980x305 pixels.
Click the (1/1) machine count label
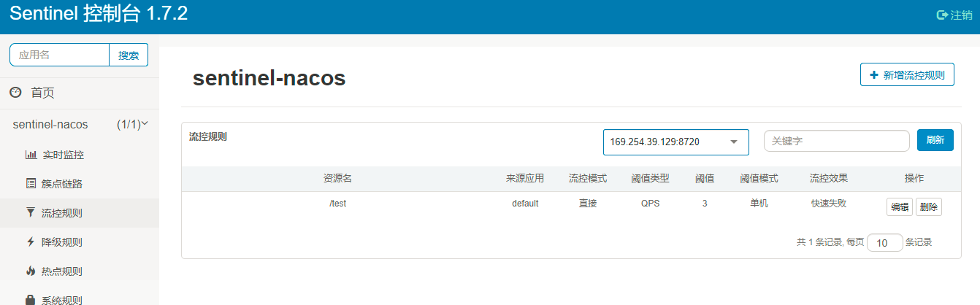click(129, 125)
